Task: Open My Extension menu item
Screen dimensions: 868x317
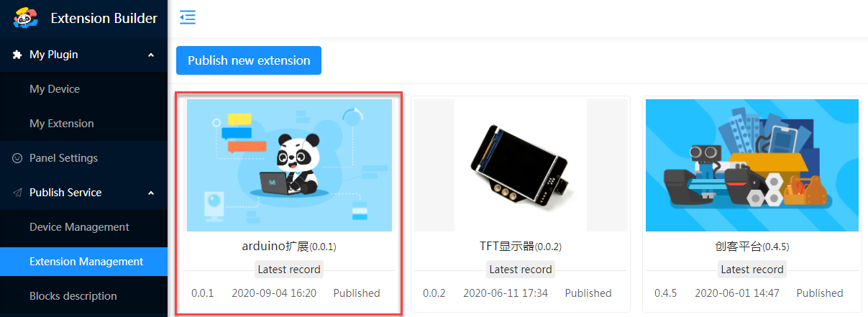Action: (x=83, y=124)
